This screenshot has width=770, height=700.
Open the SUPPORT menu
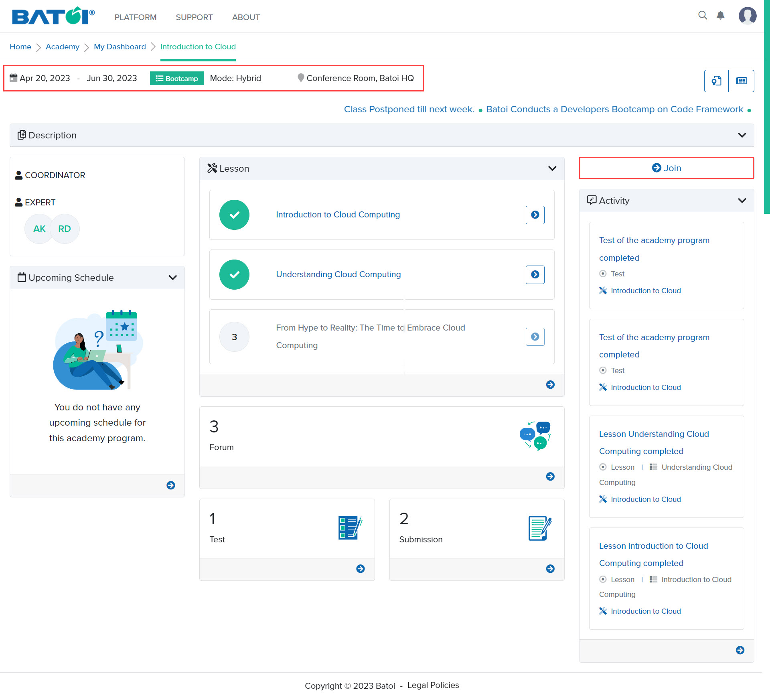click(x=194, y=17)
